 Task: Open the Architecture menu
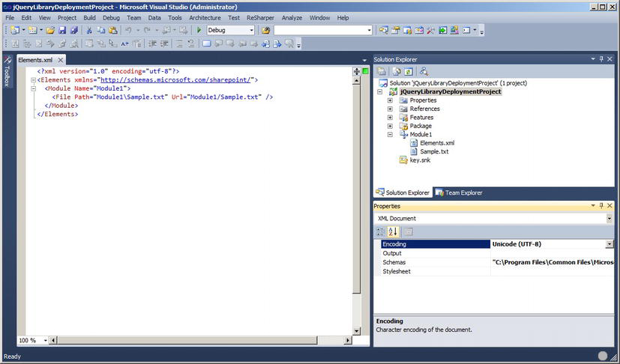click(205, 18)
